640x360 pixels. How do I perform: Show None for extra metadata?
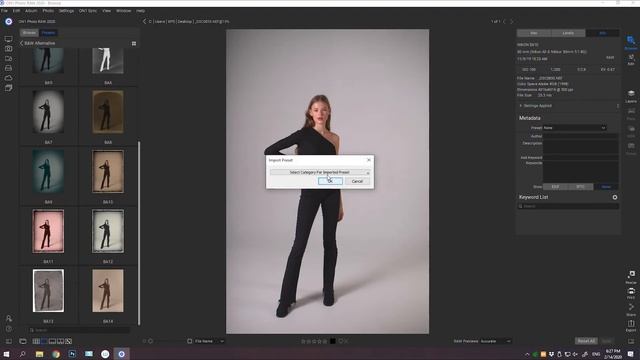[x=606, y=187]
